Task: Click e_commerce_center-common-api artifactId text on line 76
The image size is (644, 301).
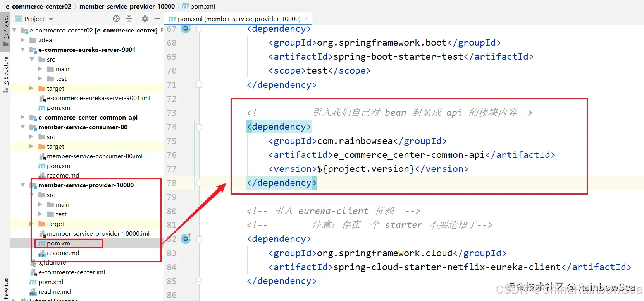Action: (x=409, y=155)
